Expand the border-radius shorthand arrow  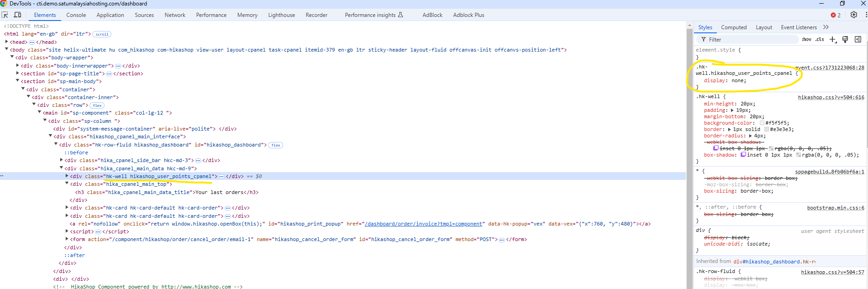750,136
